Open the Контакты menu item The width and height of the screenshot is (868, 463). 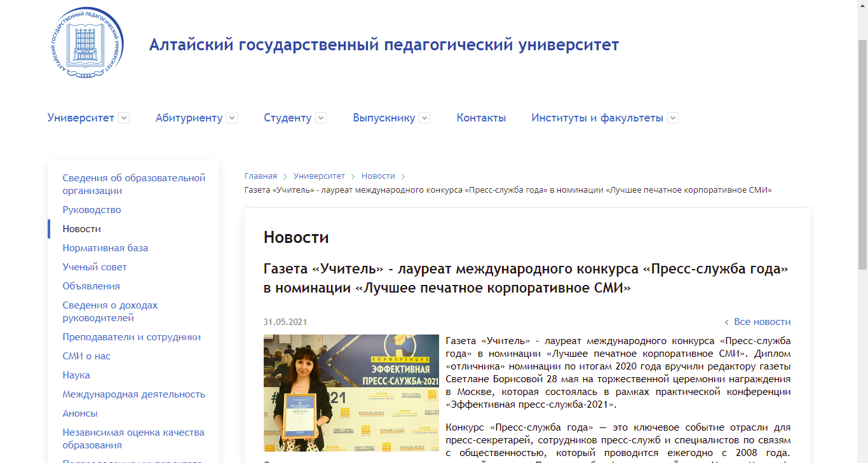pyautogui.click(x=481, y=118)
